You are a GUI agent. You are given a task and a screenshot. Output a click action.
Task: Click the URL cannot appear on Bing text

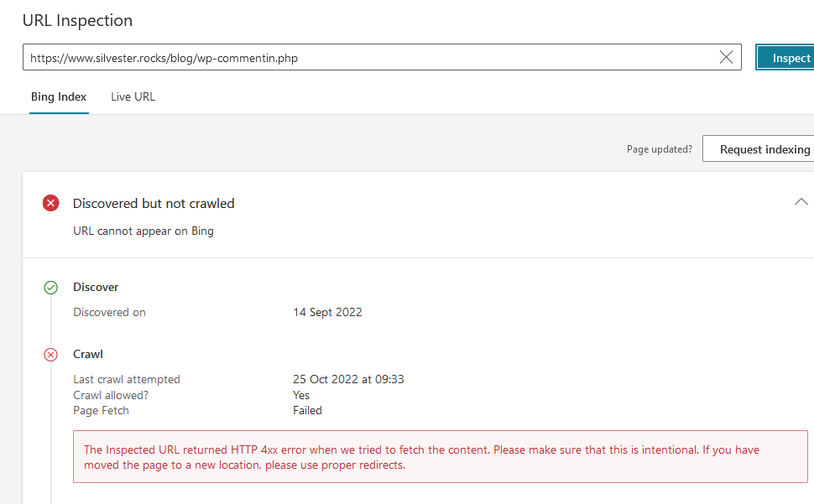(143, 231)
